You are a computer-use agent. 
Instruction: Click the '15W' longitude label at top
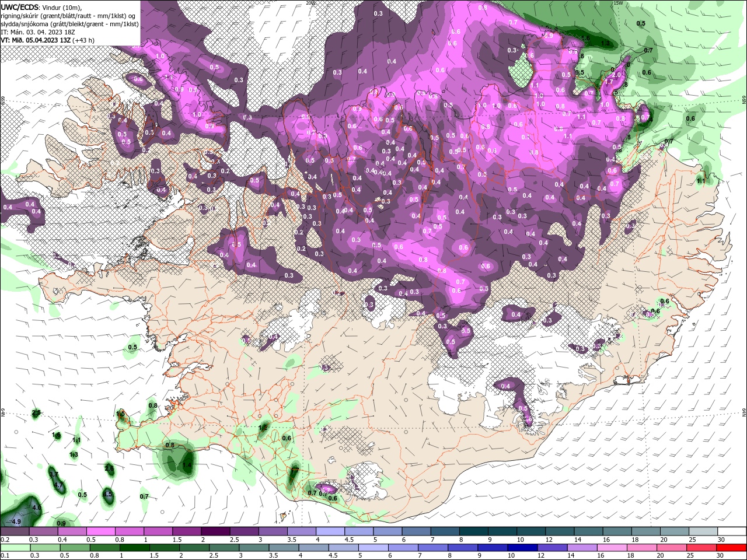[617, 3]
